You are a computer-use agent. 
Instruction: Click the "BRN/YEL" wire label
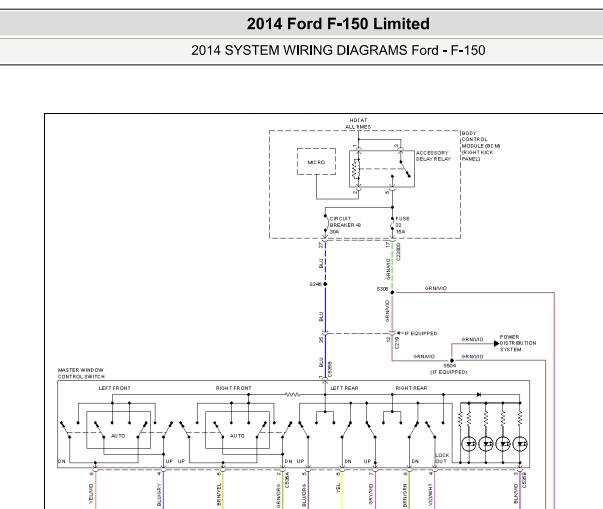219,494
